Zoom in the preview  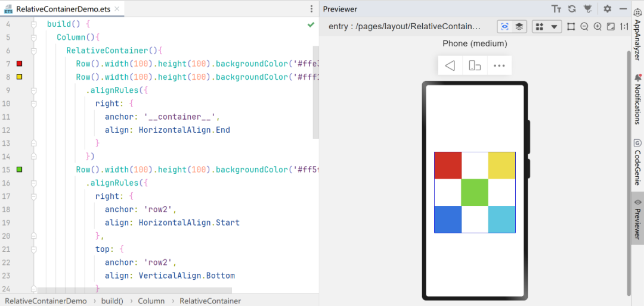597,27
